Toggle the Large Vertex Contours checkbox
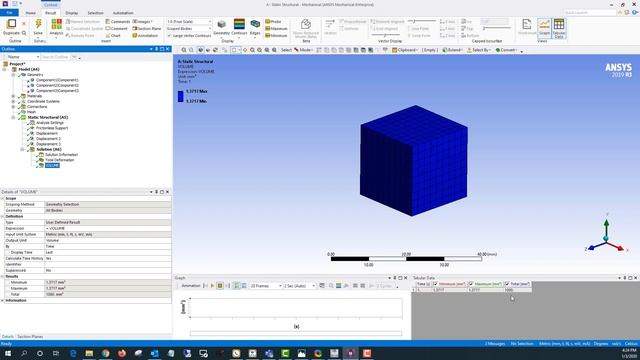The height and width of the screenshot is (360, 640). point(169,36)
